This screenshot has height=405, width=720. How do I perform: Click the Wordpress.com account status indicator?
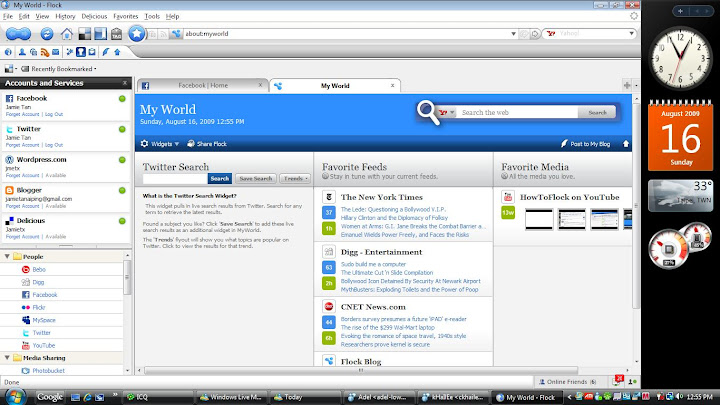coord(122,160)
